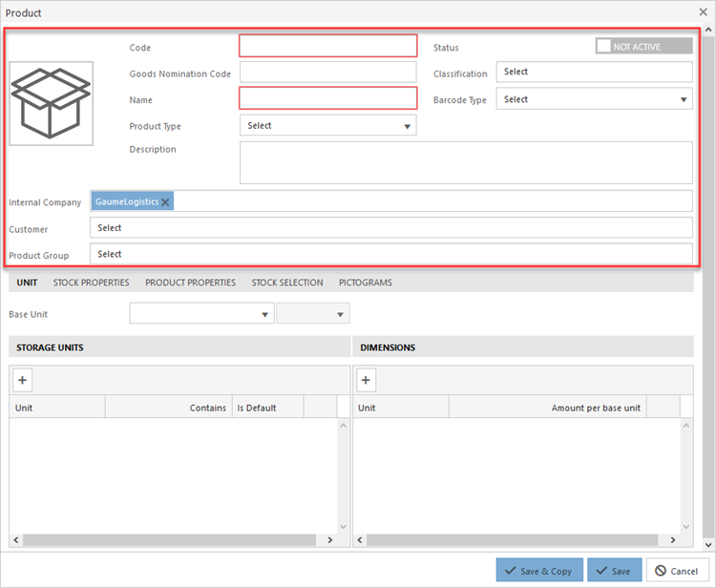
Task: Click the product box image placeholder
Action: pos(52,104)
